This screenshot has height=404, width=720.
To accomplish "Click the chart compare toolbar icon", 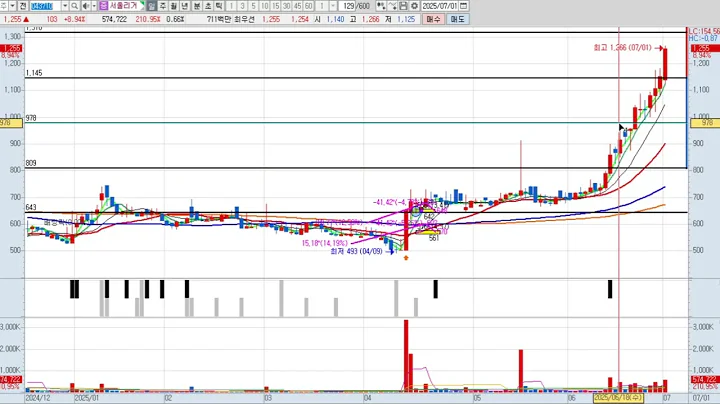I will [x=381, y=6].
